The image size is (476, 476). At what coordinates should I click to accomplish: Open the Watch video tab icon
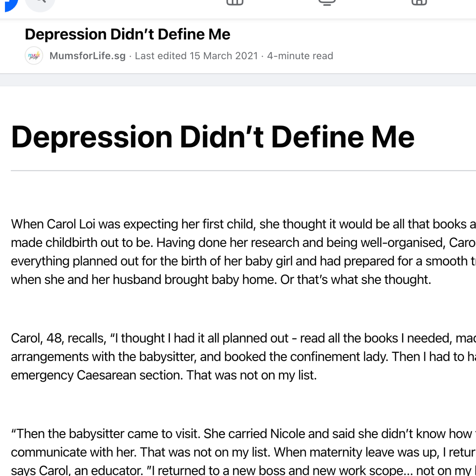click(x=327, y=3)
